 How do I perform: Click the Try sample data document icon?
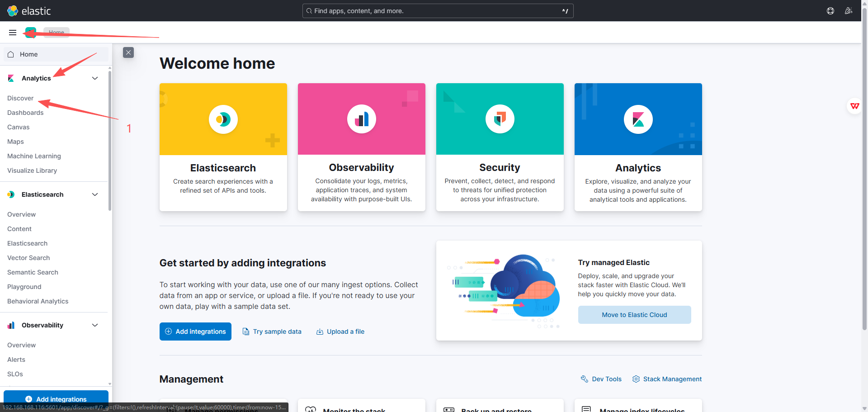[246, 331]
